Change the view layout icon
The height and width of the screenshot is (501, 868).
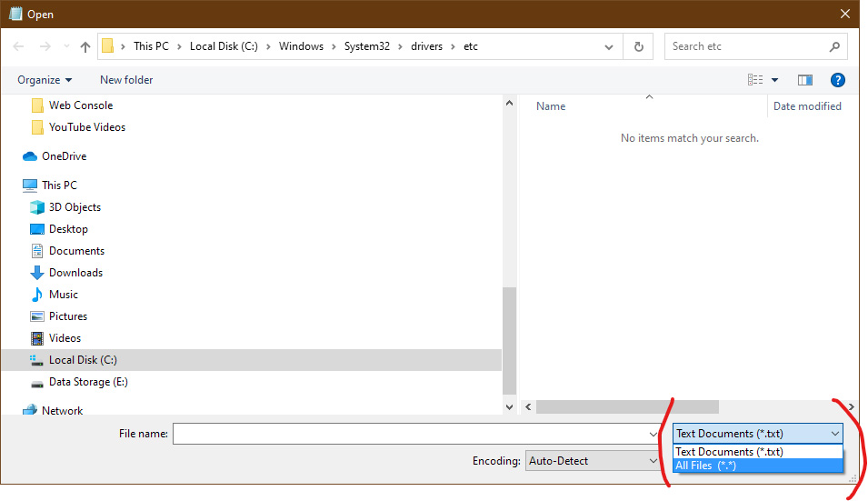pyautogui.click(x=755, y=80)
